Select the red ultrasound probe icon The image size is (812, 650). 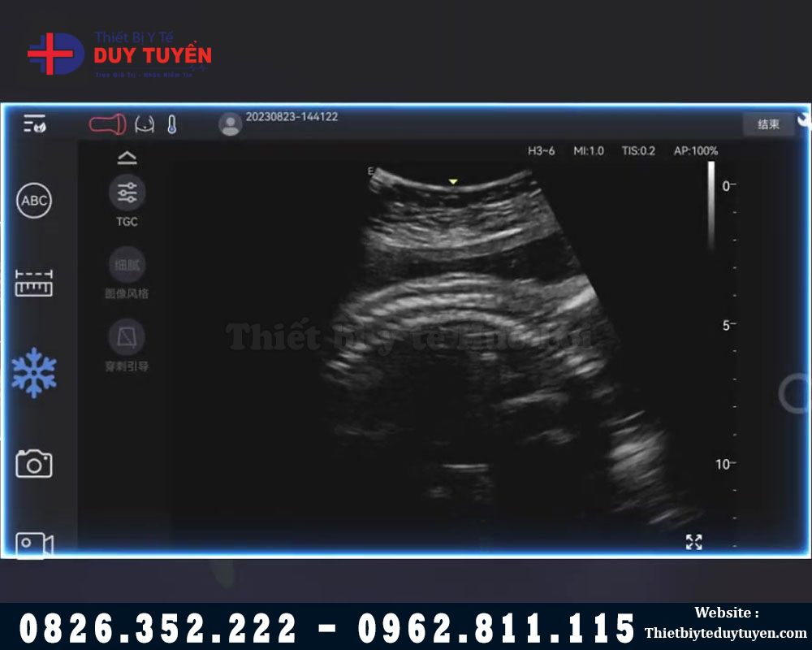[107, 124]
